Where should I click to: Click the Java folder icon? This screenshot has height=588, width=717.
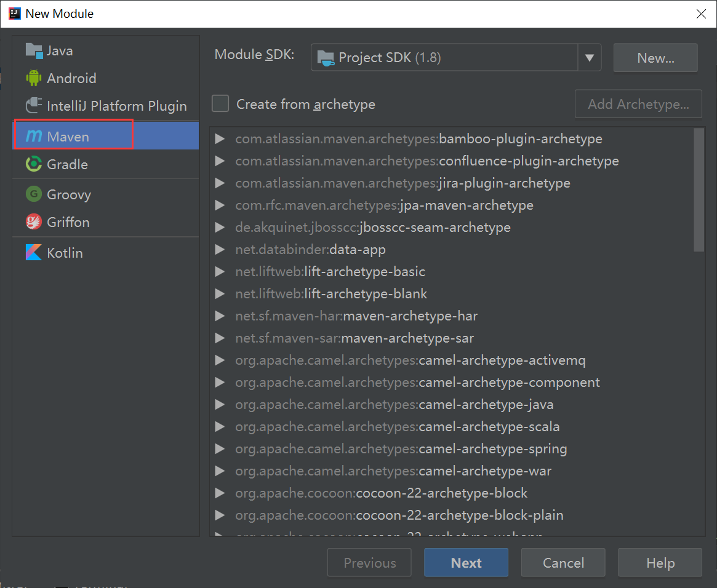34,50
